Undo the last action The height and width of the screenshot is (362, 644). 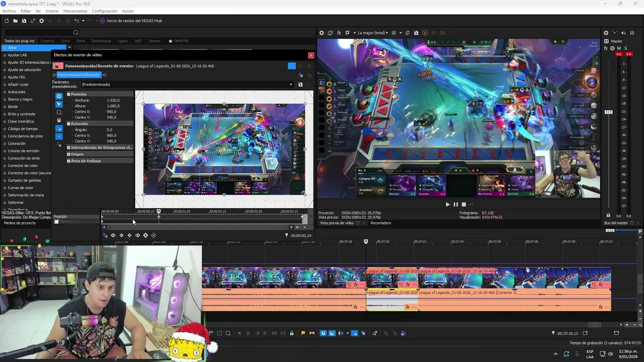point(76,21)
